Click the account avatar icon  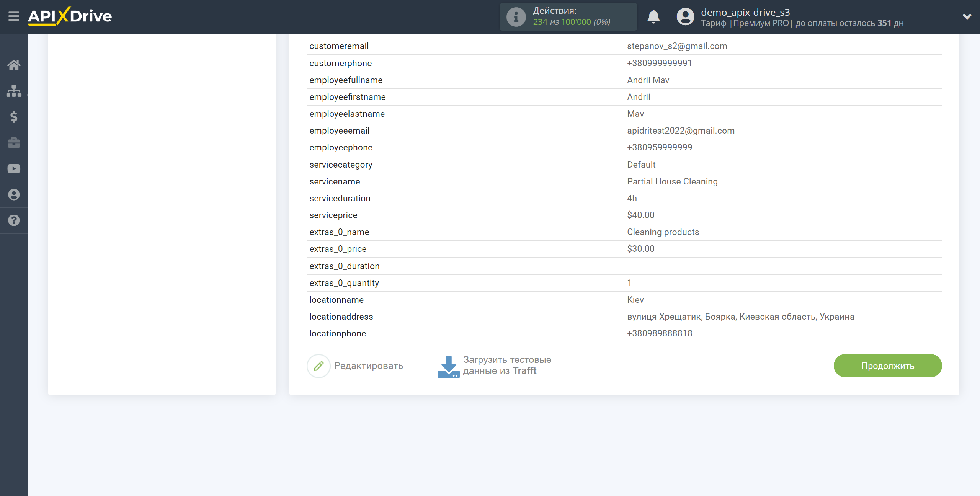[x=685, y=17]
